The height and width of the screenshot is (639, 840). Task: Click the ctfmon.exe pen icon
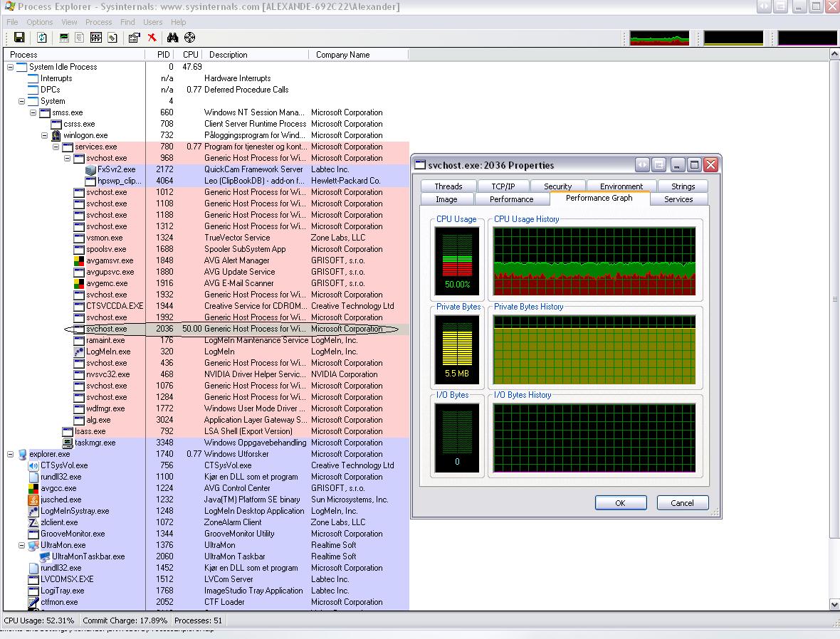pyautogui.click(x=33, y=602)
